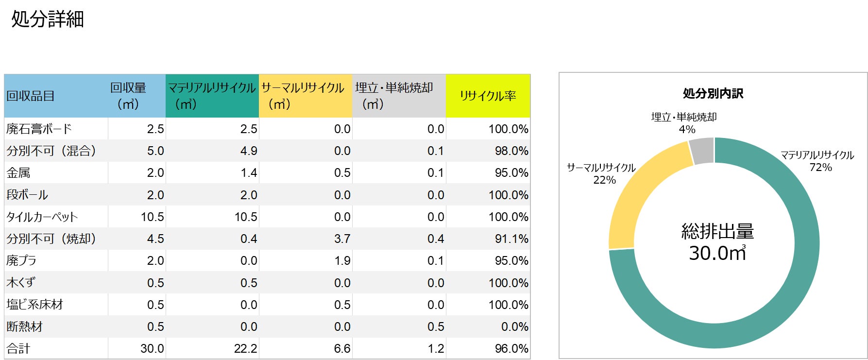This screenshot has width=868, height=360.
Task: Select the yellow サーマルリサイクル table header
Action: point(303,96)
